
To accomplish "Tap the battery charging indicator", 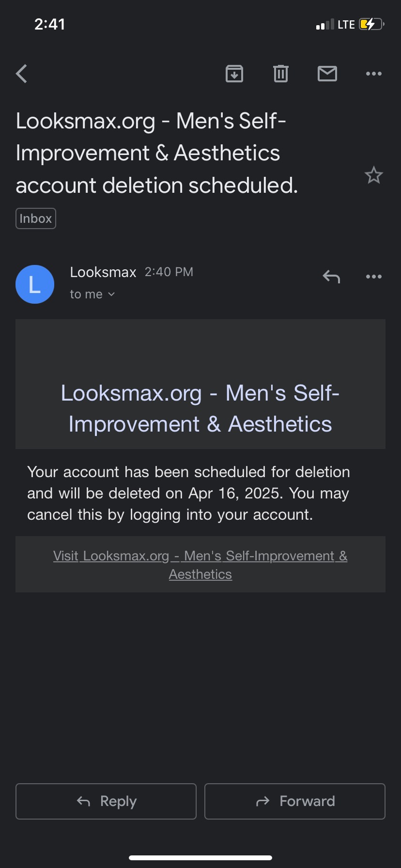I will 371,24.
